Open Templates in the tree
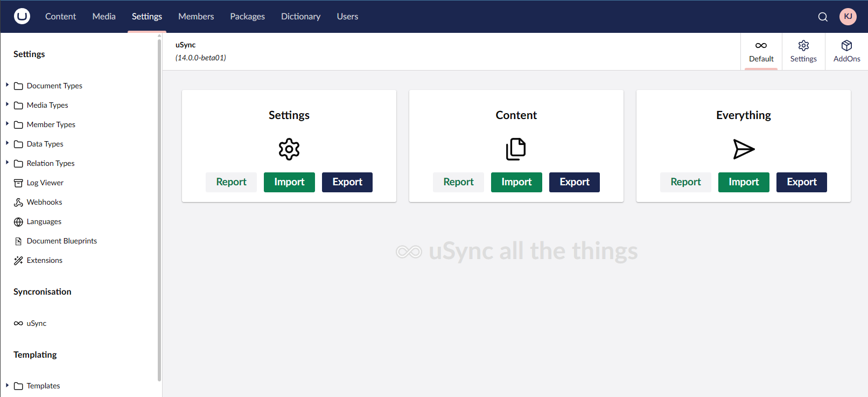The height and width of the screenshot is (397, 868). coord(43,386)
